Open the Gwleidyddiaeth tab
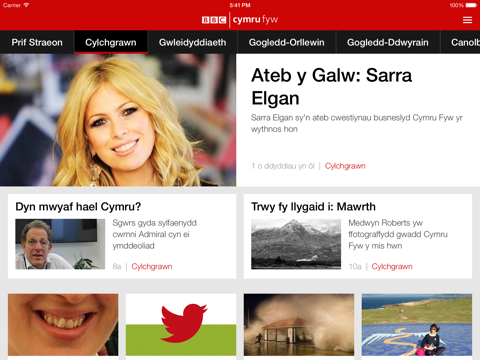The height and width of the screenshot is (360, 480). point(192,42)
